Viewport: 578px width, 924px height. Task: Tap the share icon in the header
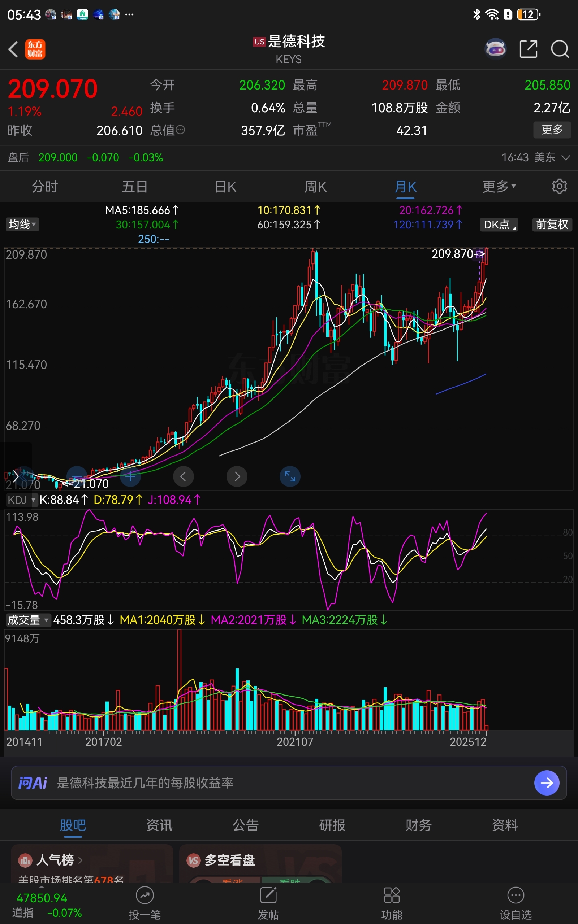click(x=529, y=49)
